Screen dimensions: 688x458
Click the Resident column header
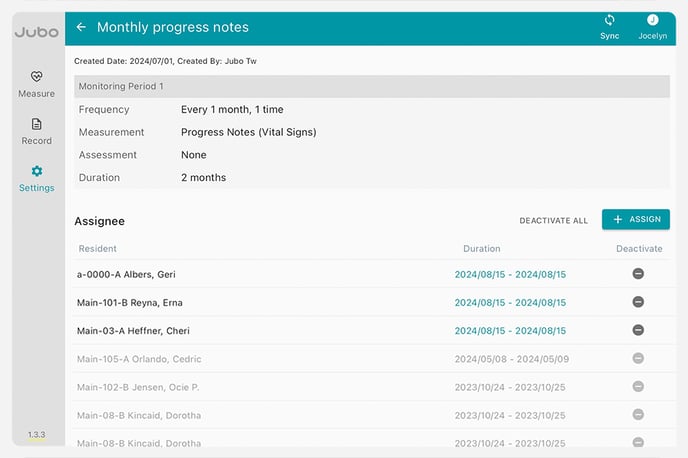coord(98,249)
